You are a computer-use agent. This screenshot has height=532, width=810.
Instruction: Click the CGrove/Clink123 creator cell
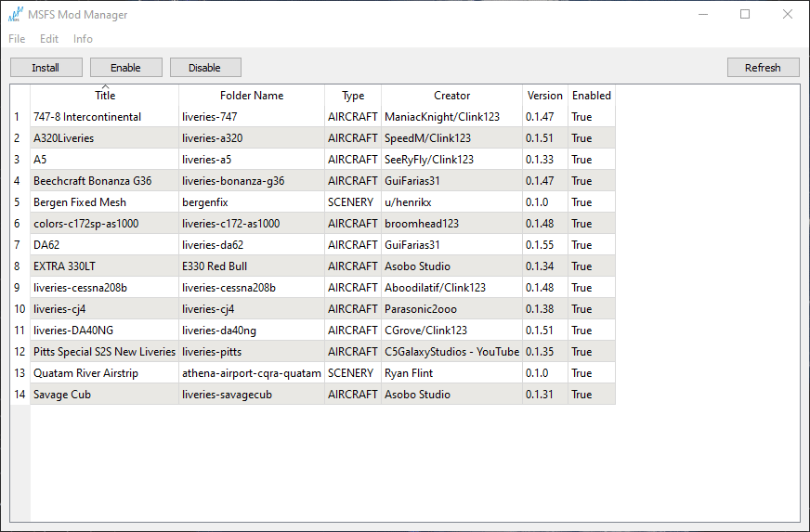pyautogui.click(x=452, y=330)
